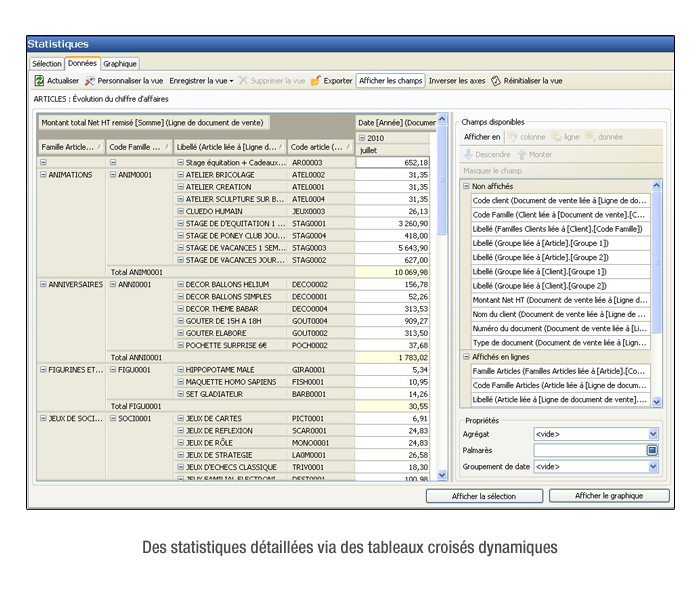Click the Monter up arrow icon

tap(520, 154)
